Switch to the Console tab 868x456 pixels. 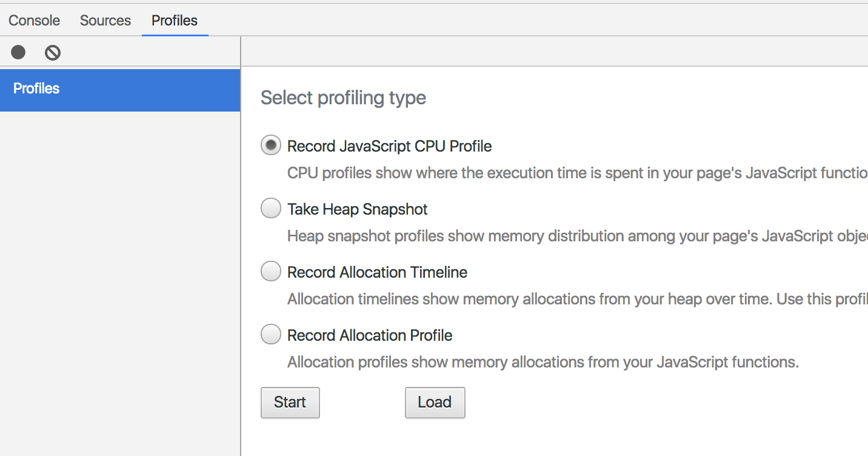click(34, 21)
